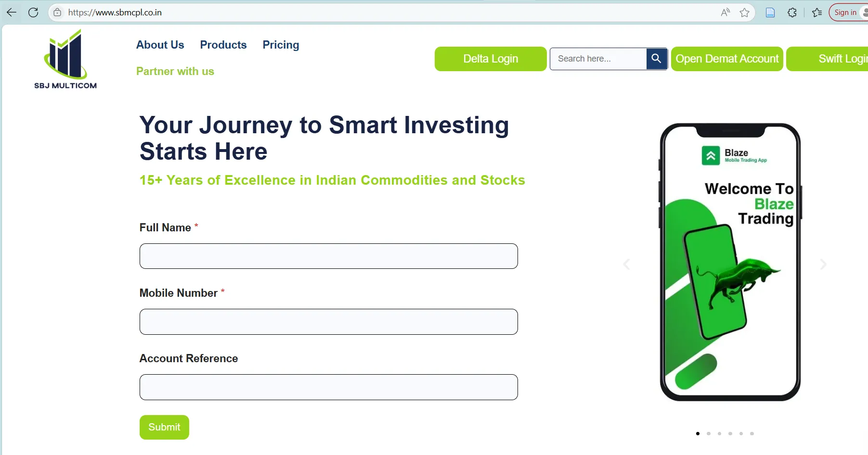This screenshot has height=455, width=868.
Task: View site information lock icon
Action: [x=57, y=13]
